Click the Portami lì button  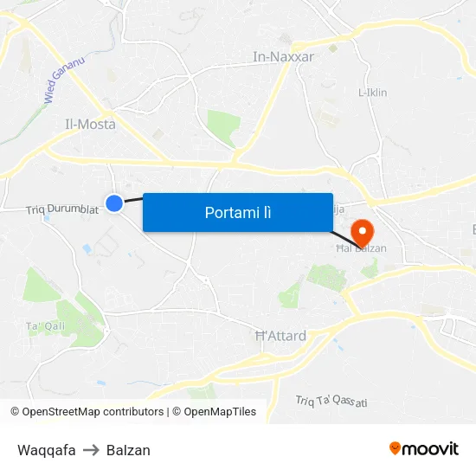[238, 213]
